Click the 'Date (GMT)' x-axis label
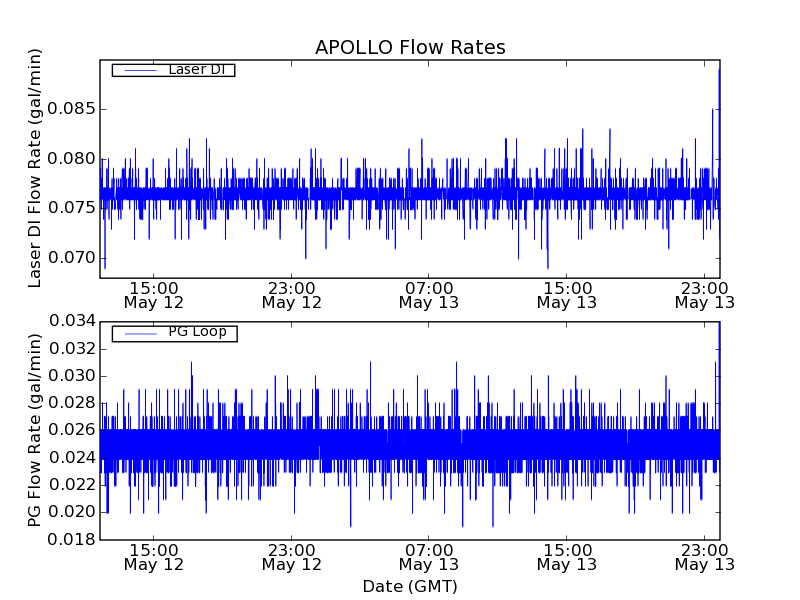The width and height of the screenshot is (800, 600). pos(410,586)
